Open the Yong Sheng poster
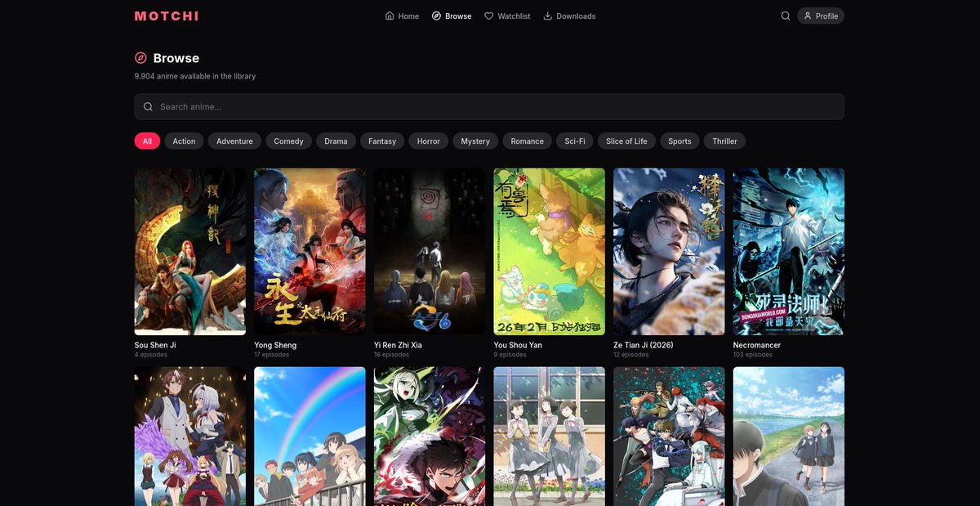 [x=310, y=252]
